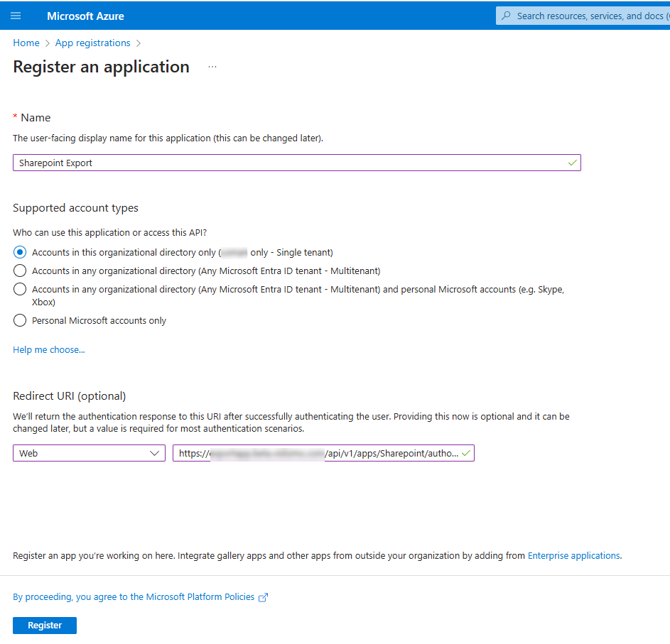The image size is (670, 644).
Task: Select Accounts in this organizational directory only
Action: coord(20,252)
